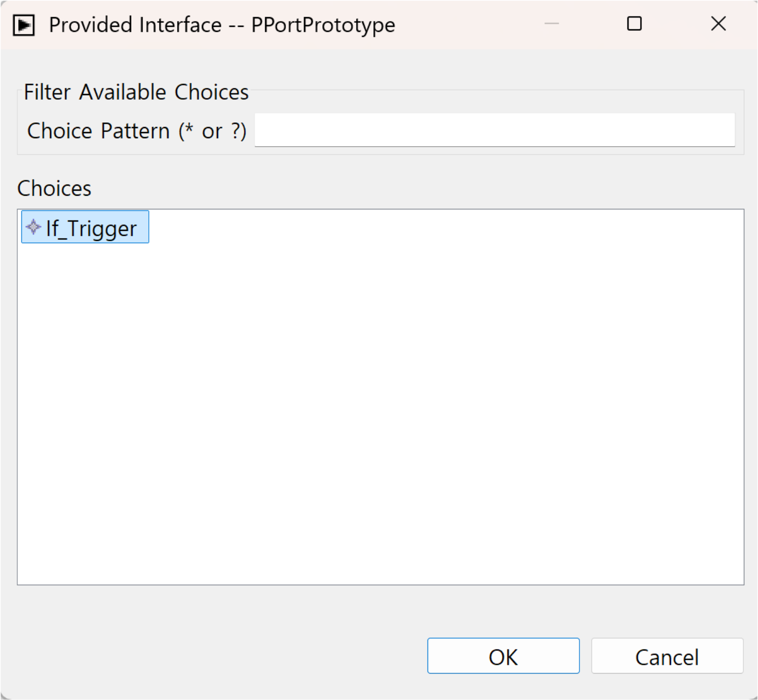Click the highlighted If_Trigger text label
Viewport: 758px width, 700px height.
click(x=91, y=228)
